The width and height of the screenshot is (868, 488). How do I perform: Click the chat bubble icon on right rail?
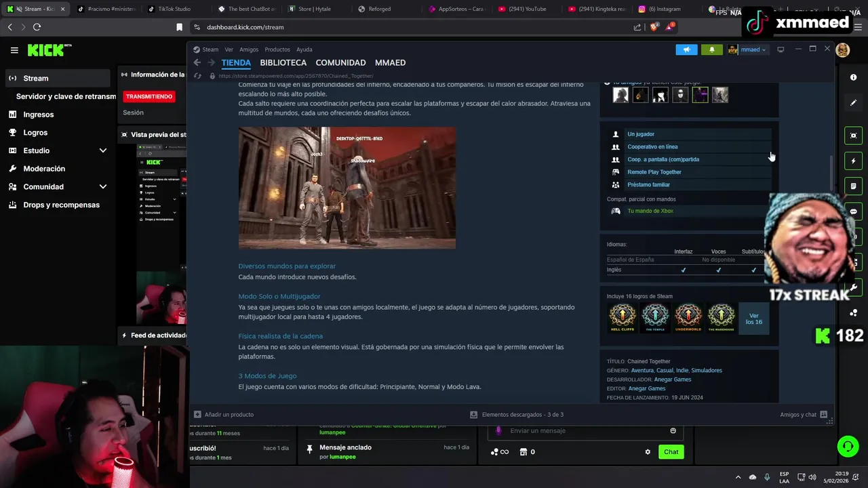click(x=853, y=211)
